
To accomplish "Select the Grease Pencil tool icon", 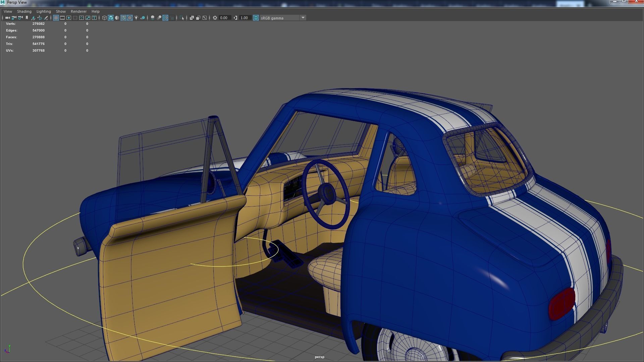I will (x=46, y=18).
